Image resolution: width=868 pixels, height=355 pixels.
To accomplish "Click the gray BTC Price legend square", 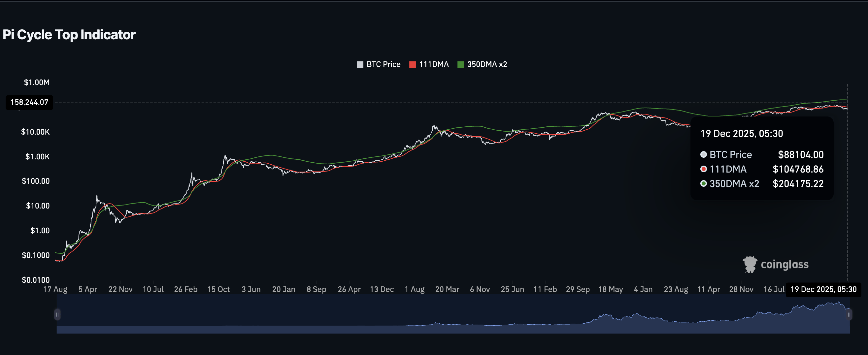I will (x=360, y=65).
